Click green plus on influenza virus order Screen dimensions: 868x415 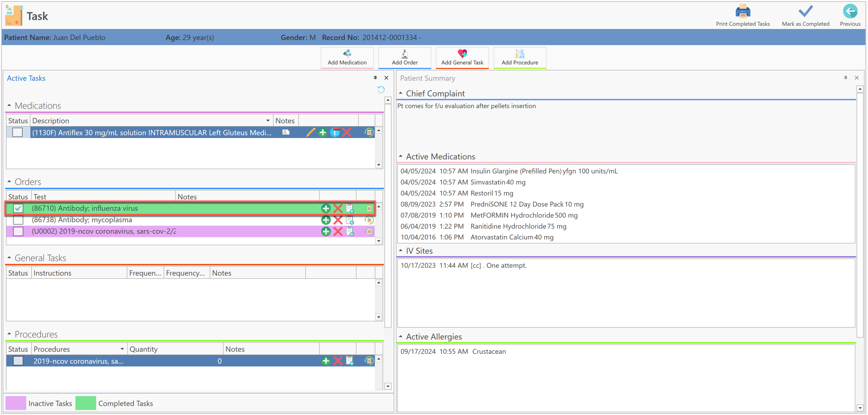[x=326, y=208]
